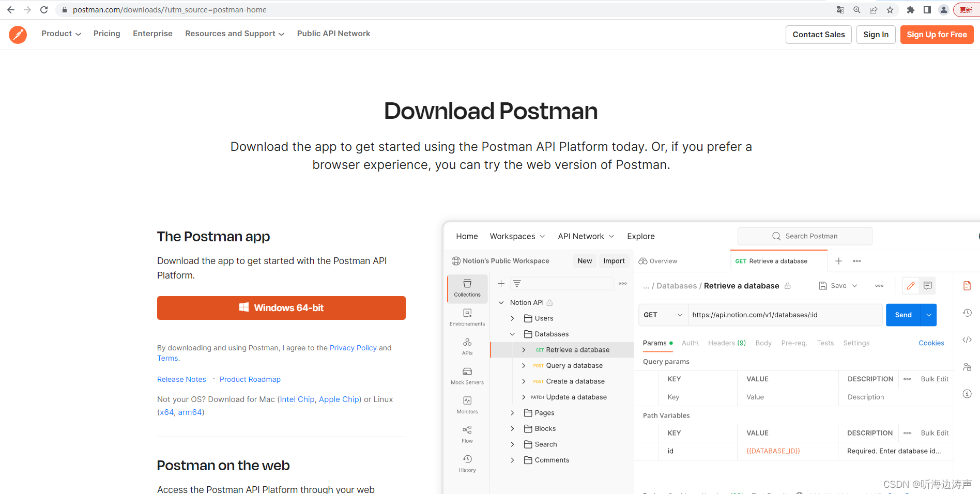Select the Settings request tab
This screenshot has height=494, width=980.
(856, 343)
